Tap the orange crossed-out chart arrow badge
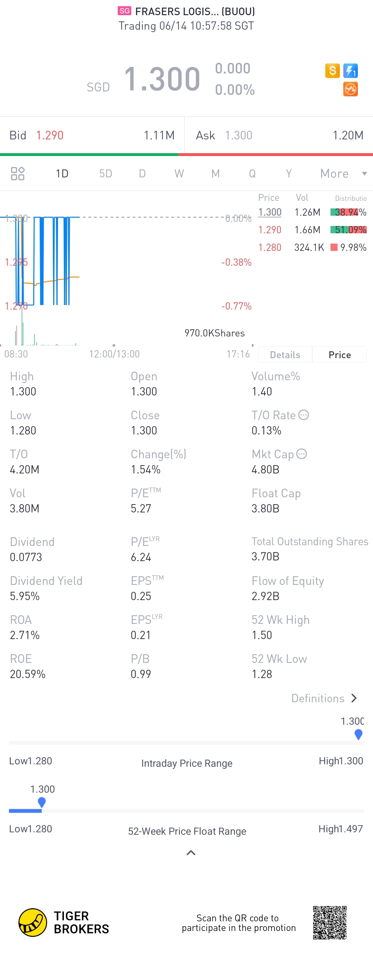This screenshot has height=980, width=373. (x=350, y=89)
